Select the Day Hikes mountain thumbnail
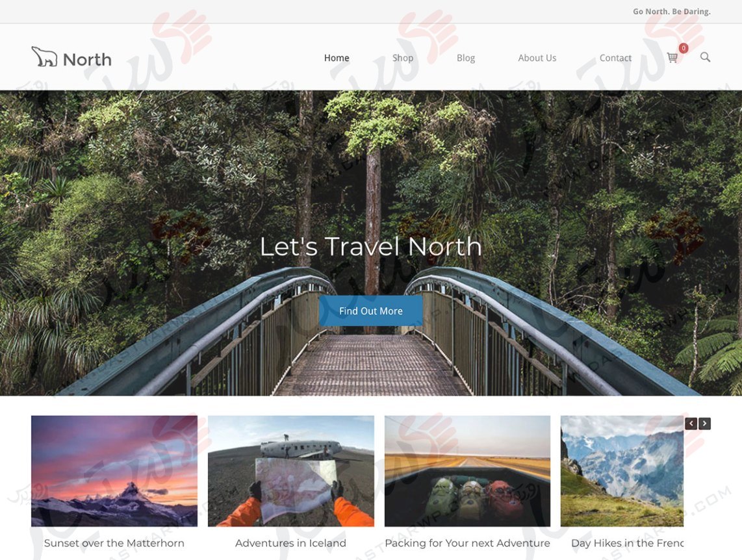The image size is (742, 560). pyautogui.click(x=622, y=471)
